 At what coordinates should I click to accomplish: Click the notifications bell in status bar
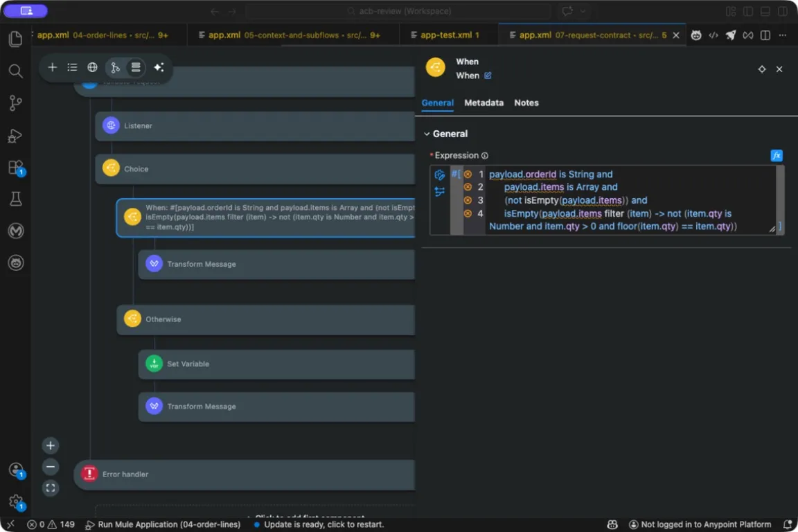[x=788, y=524]
